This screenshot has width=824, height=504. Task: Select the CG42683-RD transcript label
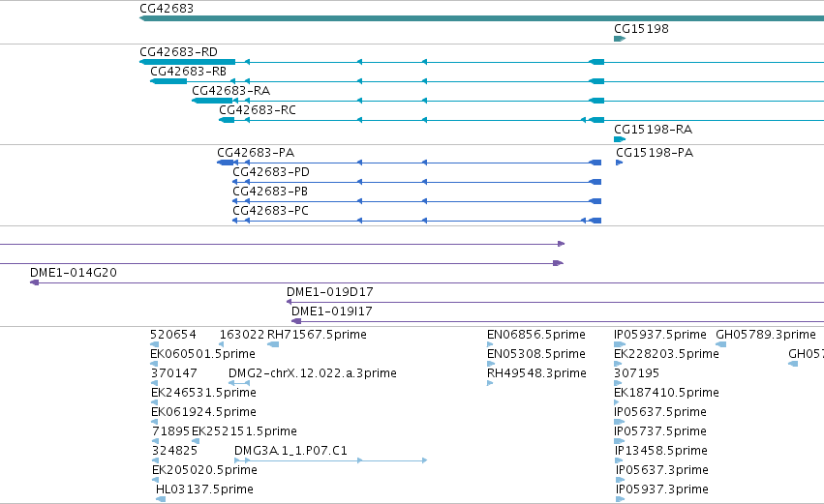coord(179,52)
